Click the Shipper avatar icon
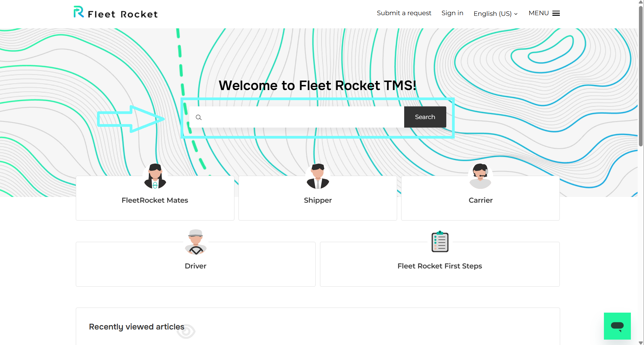644x345 pixels. point(318,175)
